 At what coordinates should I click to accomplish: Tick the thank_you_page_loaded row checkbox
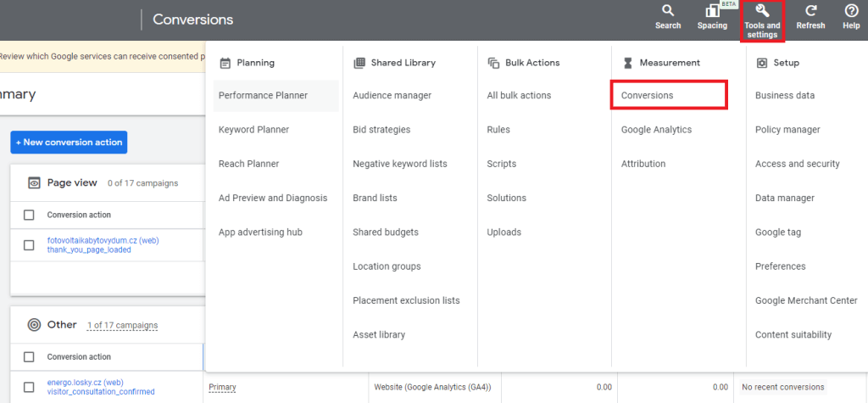click(x=29, y=245)
